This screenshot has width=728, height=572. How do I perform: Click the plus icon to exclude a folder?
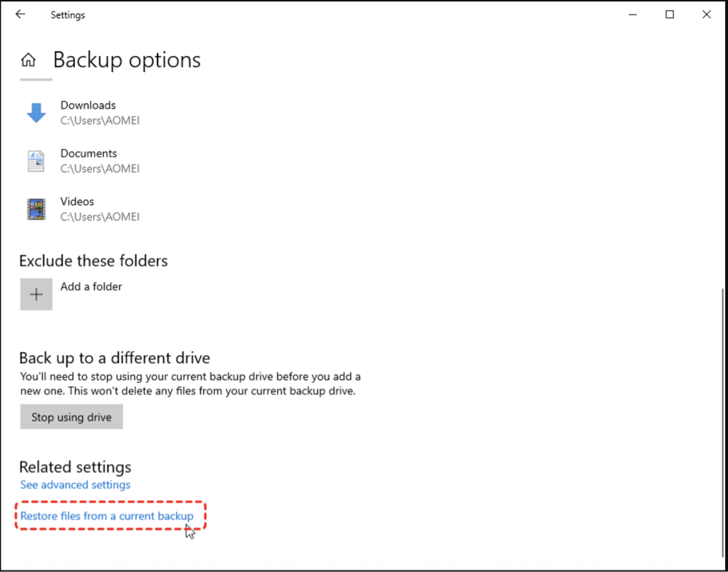[x=36, y=294]
